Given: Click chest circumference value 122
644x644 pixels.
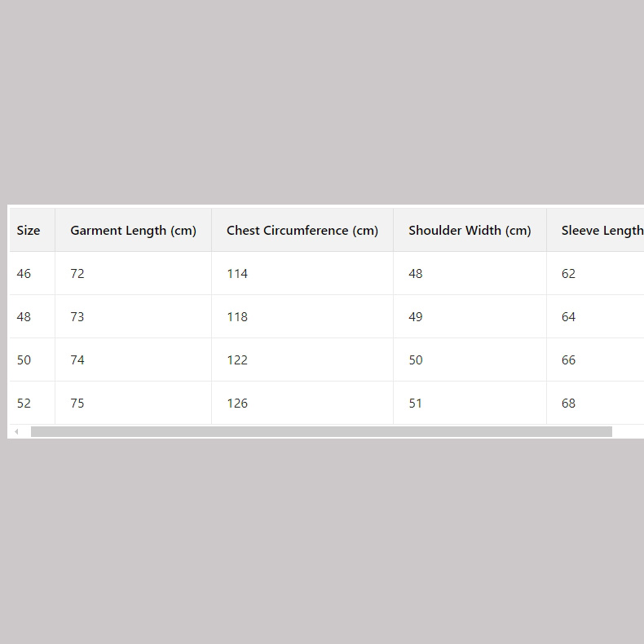Looking at the screenshot, I should tap(237, 360).
